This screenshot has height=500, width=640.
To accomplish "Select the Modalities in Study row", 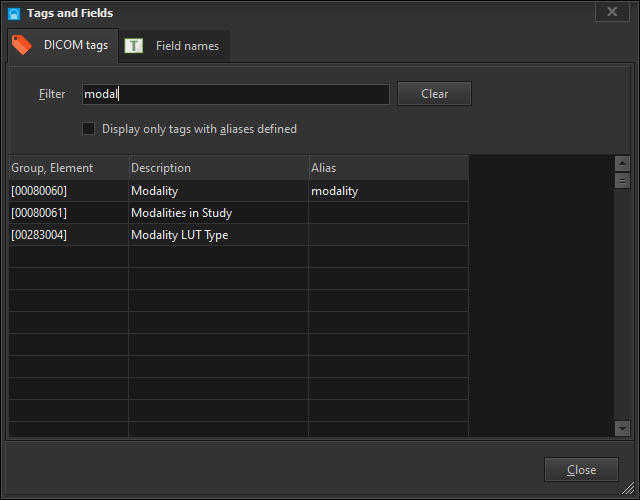I will [181, 213].
